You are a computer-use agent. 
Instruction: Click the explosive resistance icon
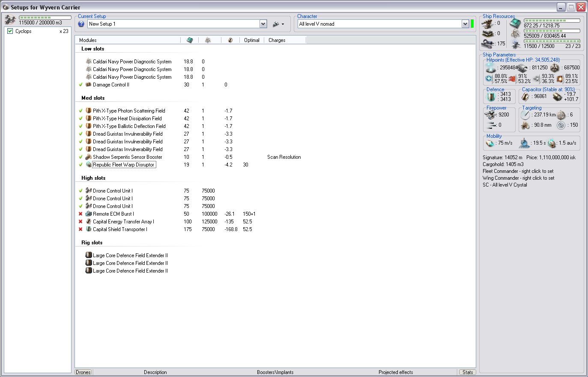pos(560,79)
